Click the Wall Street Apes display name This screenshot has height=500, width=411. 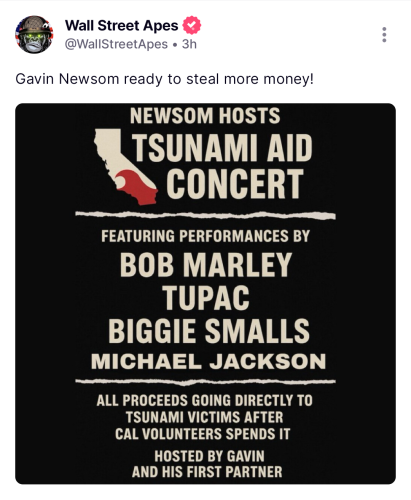122,26
